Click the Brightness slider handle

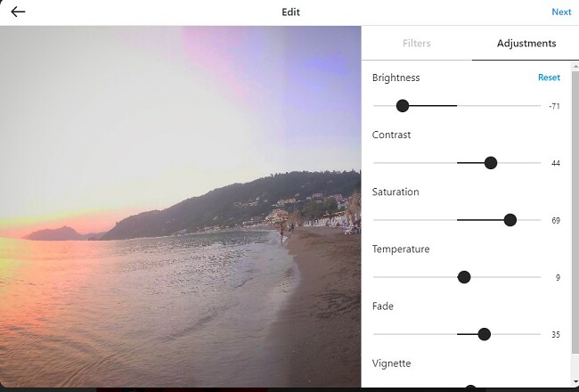tap(403, 106)
